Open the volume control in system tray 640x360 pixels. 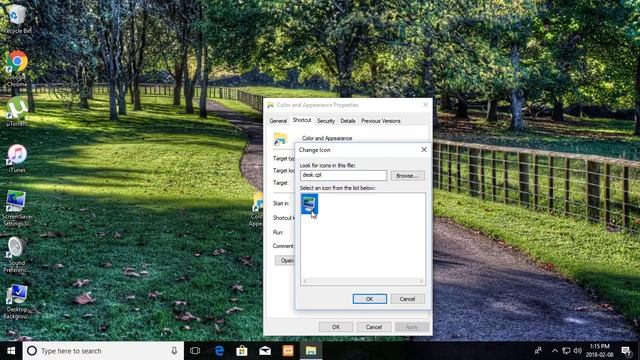click(x=577, y=351)
